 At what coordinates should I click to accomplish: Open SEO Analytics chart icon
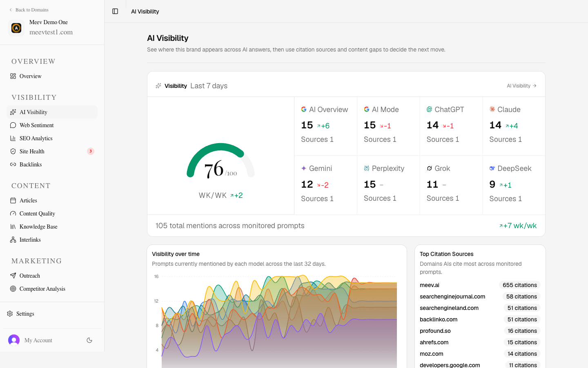[13, 138]
